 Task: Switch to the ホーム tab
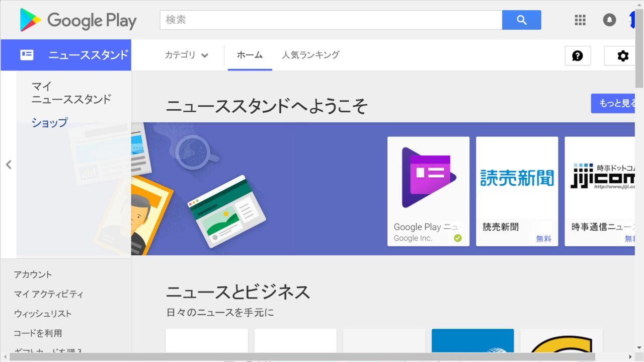(x=250, y=55)
